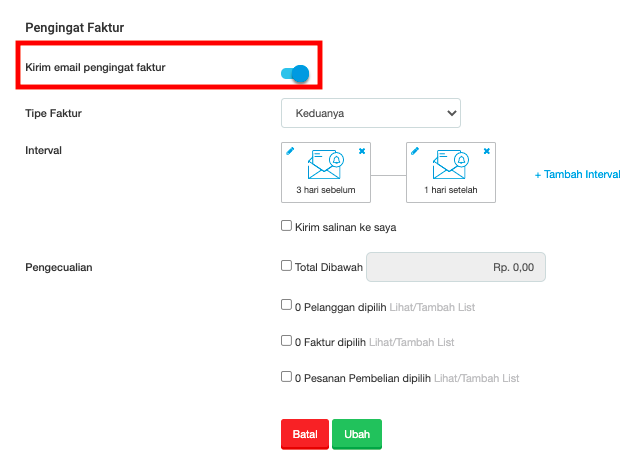The image size is (639, 474).
Task: Toggle Kirim email pengingat faktur switch
Action: (x=295, y=74)
